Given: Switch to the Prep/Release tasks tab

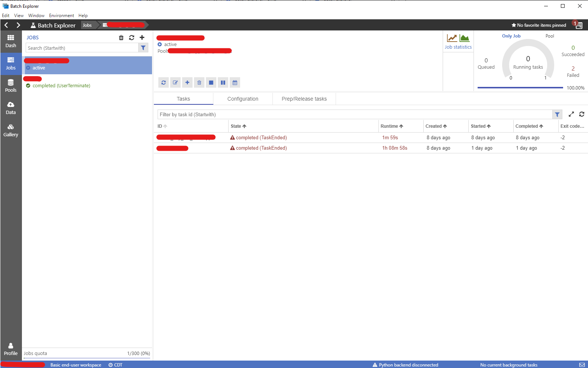Looking at the screenshot, I should tap(304, 99).
